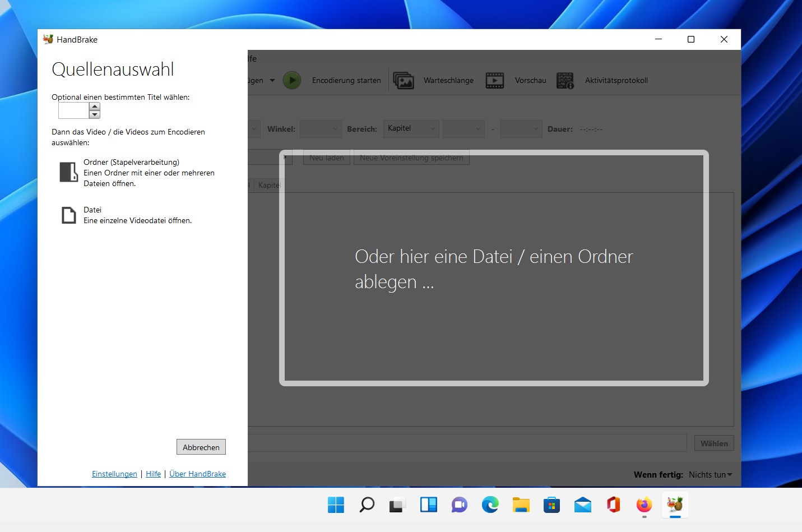Select Ordner (Stapelverarbeitung) option
Screen dimensions: 802x532
click(x=138, y=173)
